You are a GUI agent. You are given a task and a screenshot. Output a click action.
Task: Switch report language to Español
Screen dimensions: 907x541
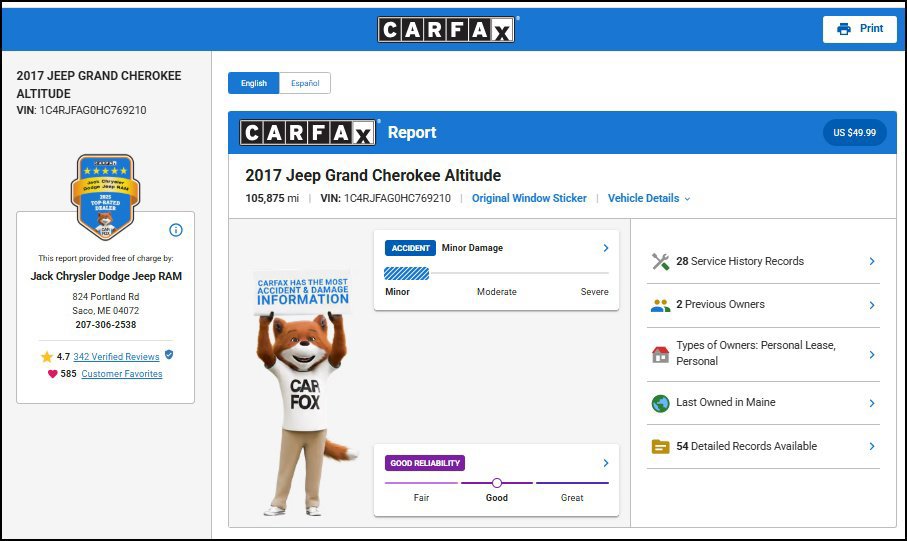[305, 83]
